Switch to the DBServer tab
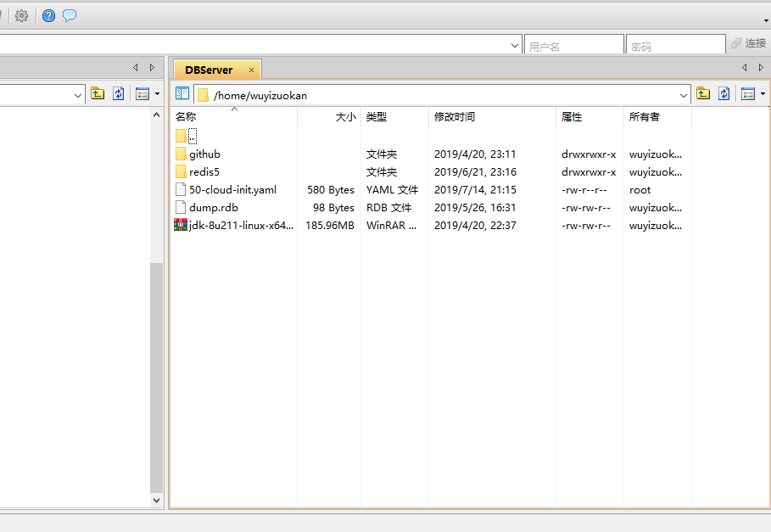This screenshot has width=771, height=532. [x=209, y=70]
